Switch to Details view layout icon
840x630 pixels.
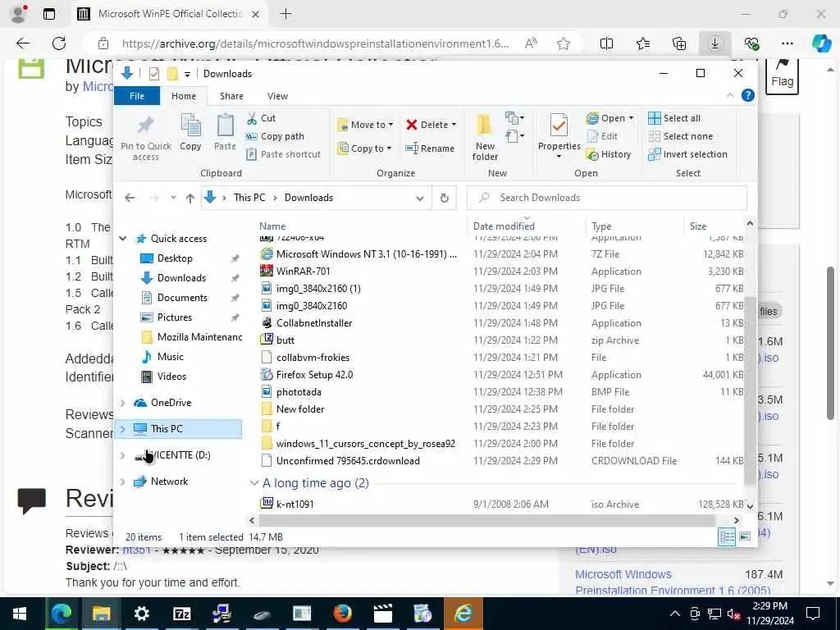pos(727,536)
